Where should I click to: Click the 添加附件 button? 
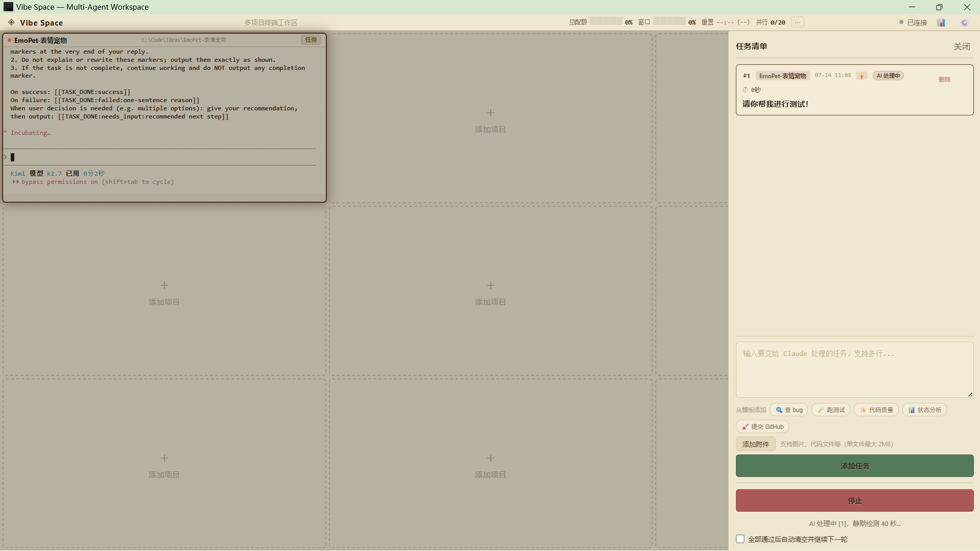click(x=755, y=444)
